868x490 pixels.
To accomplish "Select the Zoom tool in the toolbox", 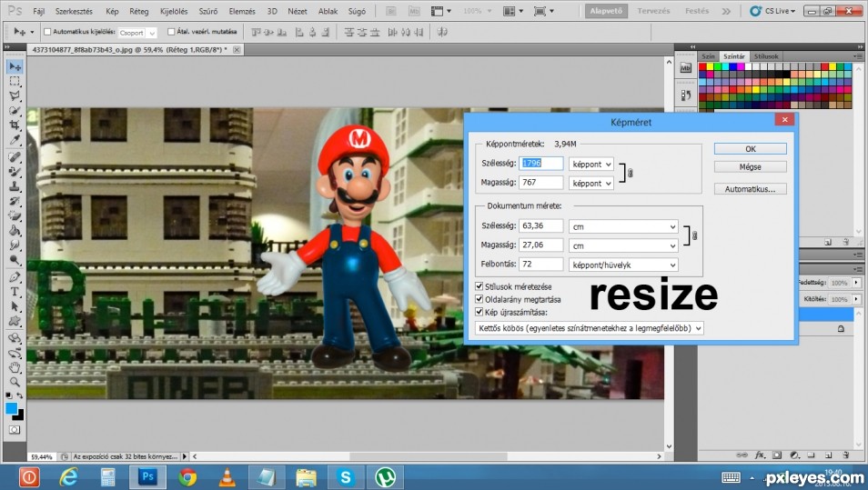I will pyautogui.click(x=15, y=382).
